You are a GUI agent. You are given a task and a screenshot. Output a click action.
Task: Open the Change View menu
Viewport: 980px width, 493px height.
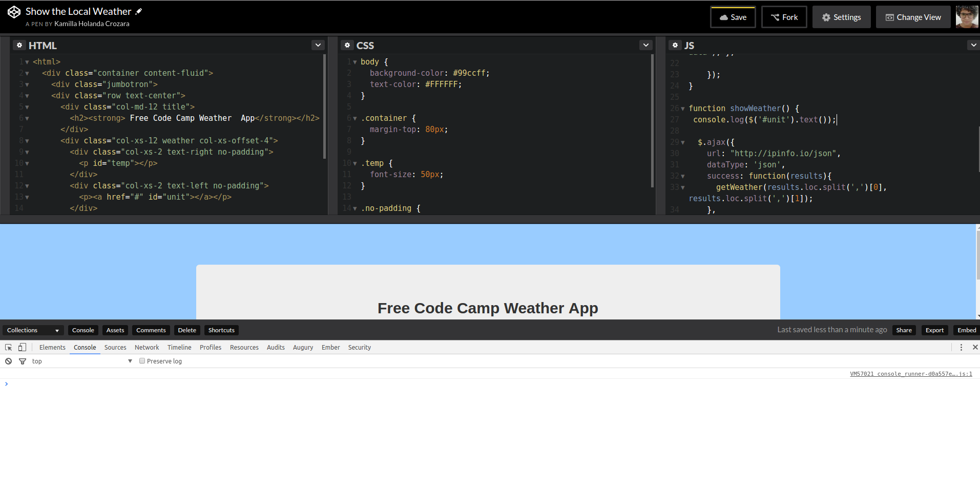tap(913, 17)
